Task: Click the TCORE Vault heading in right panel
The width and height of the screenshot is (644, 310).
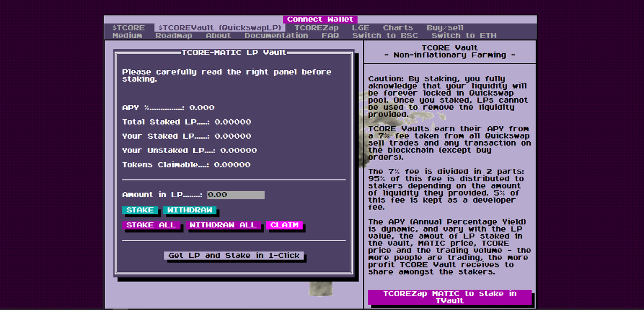Action: click(450, 48)
